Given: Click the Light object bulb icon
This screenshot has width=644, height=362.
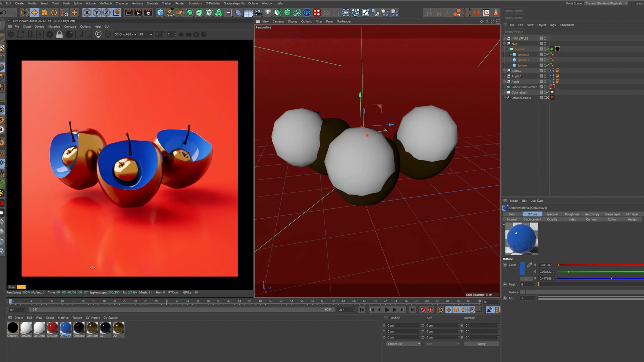Looking at the screenshot, I should (x=268, y=13).
